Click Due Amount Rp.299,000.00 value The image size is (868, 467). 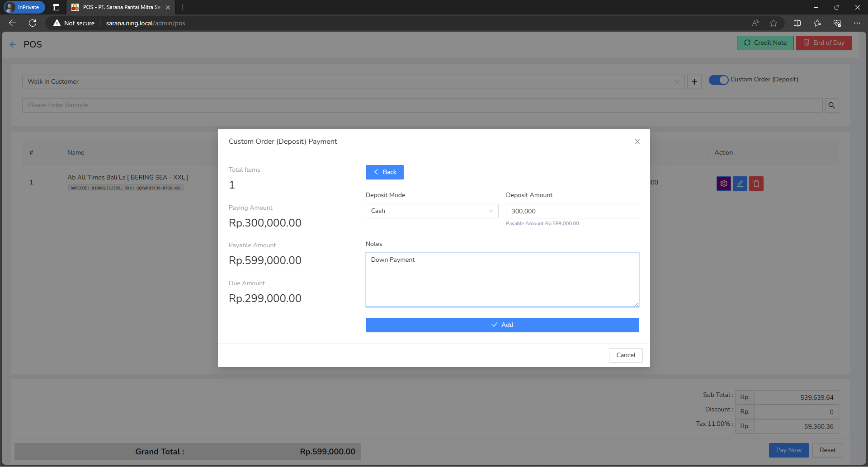click(265, 299)
